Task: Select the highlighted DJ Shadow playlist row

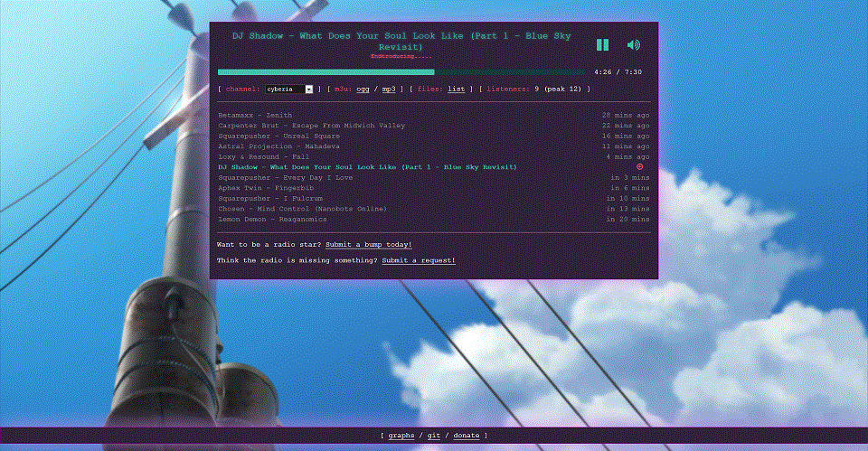Action: click(433, 167)
